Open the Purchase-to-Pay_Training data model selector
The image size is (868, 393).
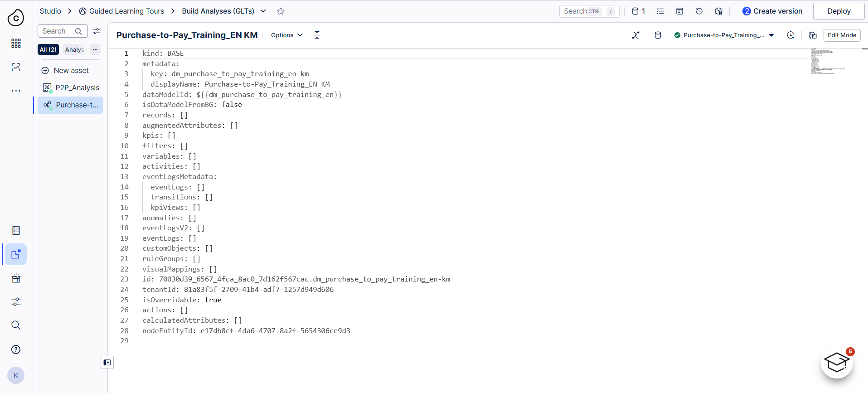(x=724, y=35)
